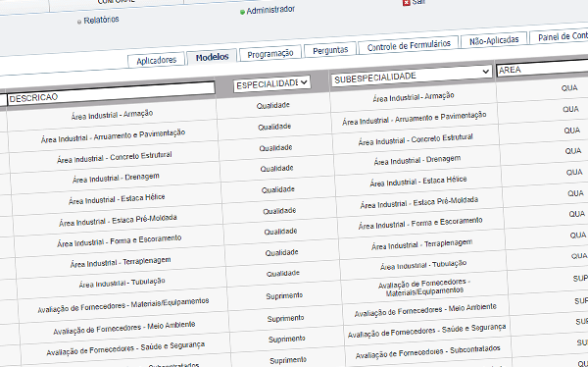588x367 pixels.
Task: Click subespecialidade 'Avaliação de Fornecedores - Subcontratados' cell
Action: pyautogui.click(x=428, y=352)
